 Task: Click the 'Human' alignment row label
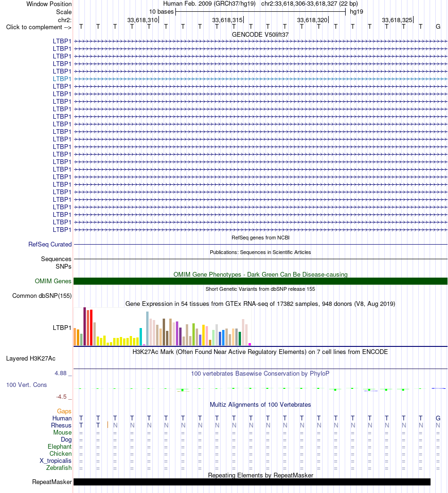(x=62, y=418)
